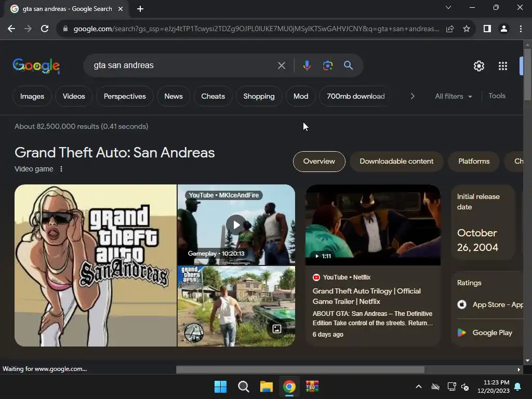Open the notifications bell icon
The image size is (532, 399).
pyautogui.click(x=518, y=387)
